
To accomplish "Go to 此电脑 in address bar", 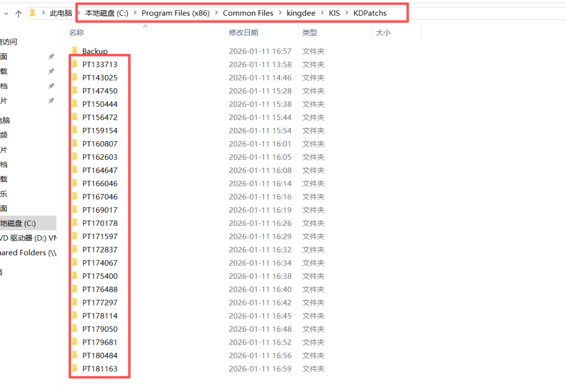I will point(61,13).
